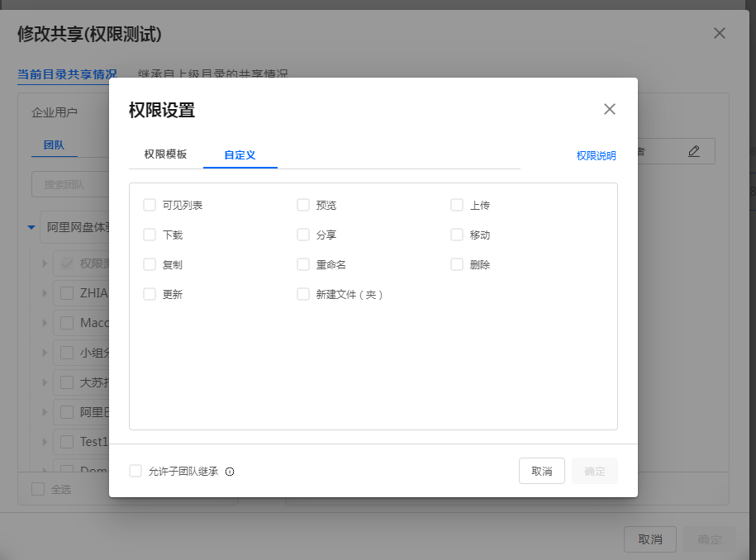This screenshot has width=756, height=560.
Task: Tick the 上传 checkbox
Action: tap(457, 205)
